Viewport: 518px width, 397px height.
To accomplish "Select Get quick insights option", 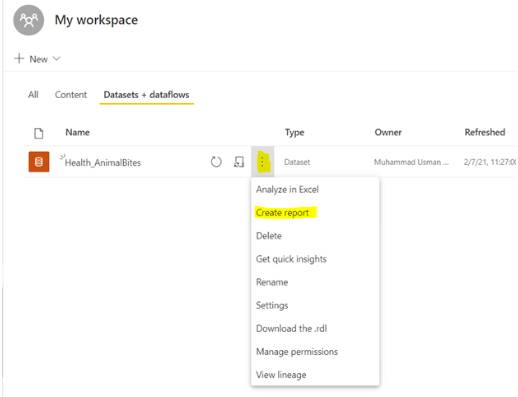I will click(291, 259).
